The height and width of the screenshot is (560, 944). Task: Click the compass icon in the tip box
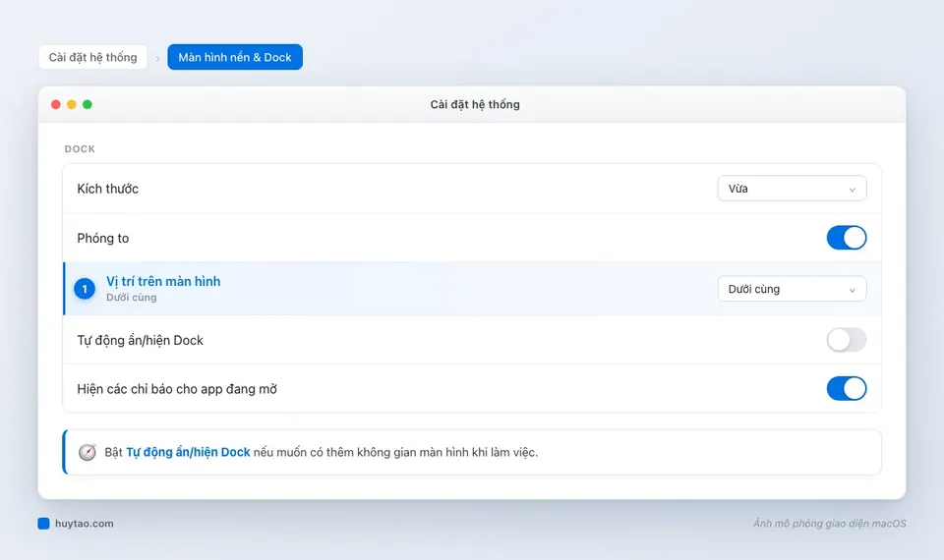(88, 452)
